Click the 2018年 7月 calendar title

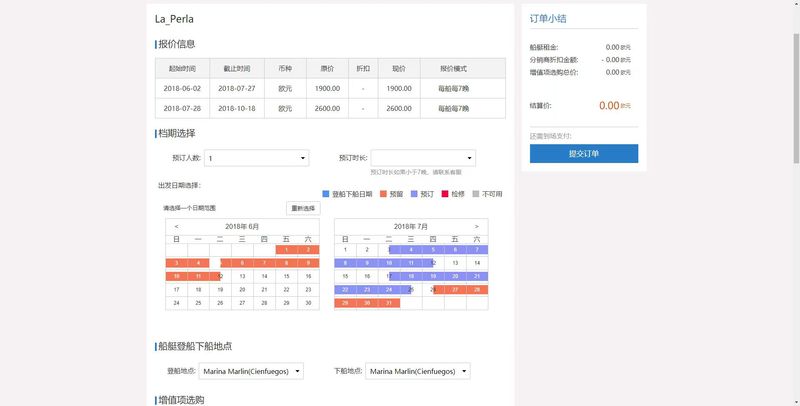coord(411,226)
